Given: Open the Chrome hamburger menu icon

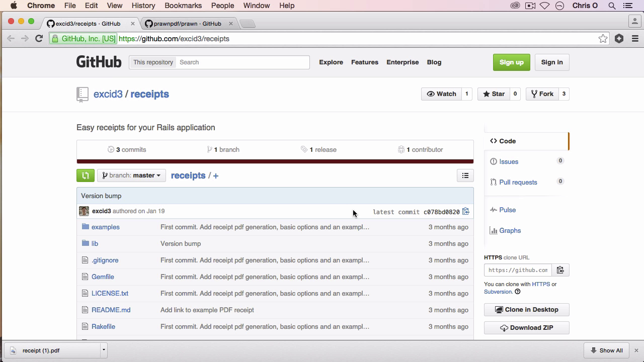Looking at the screenshot, I should (x=635, y=39).
